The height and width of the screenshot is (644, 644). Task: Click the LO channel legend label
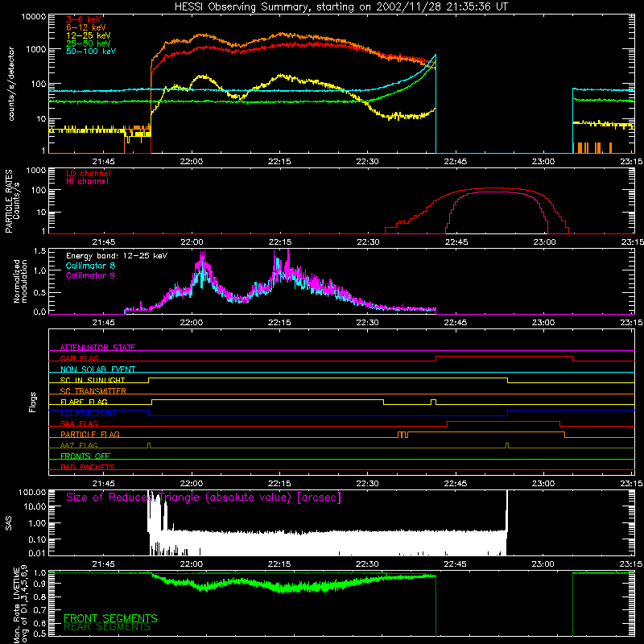coord(89,173)
